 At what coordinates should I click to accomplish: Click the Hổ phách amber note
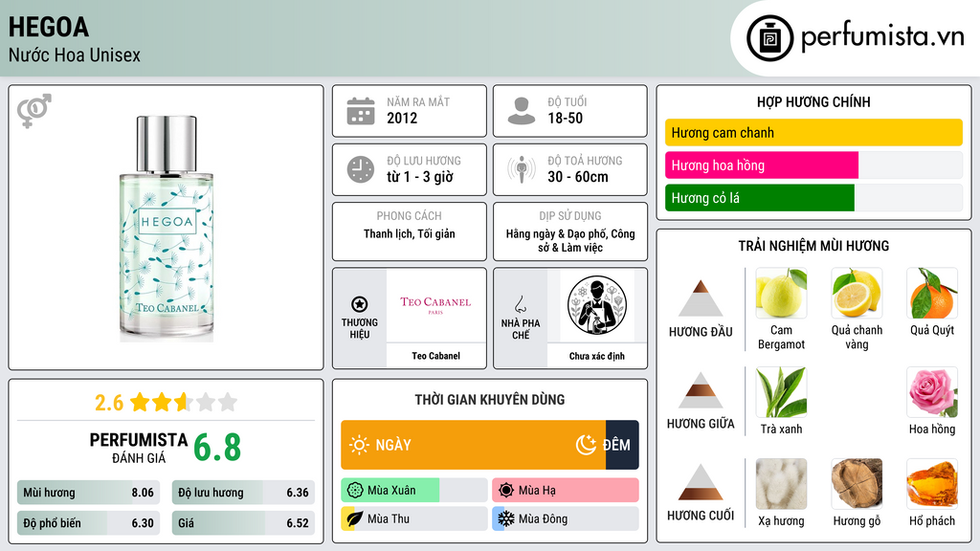tap(932, 484)
